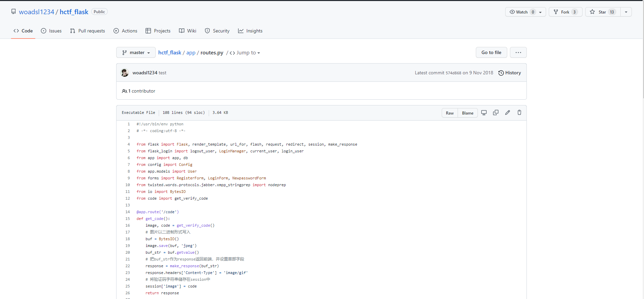
Task: Click the repository icon beside woadsl1234
Action: [14, 12]
